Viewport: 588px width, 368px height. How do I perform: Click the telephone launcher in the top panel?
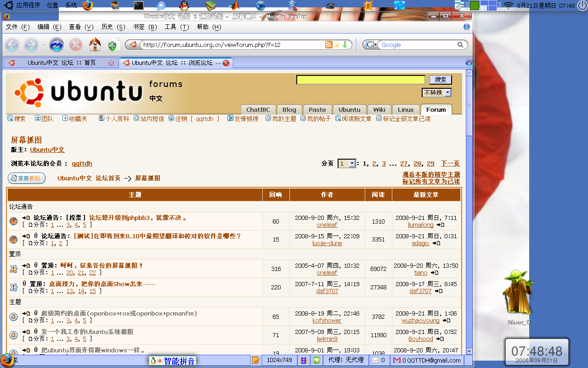330,6
